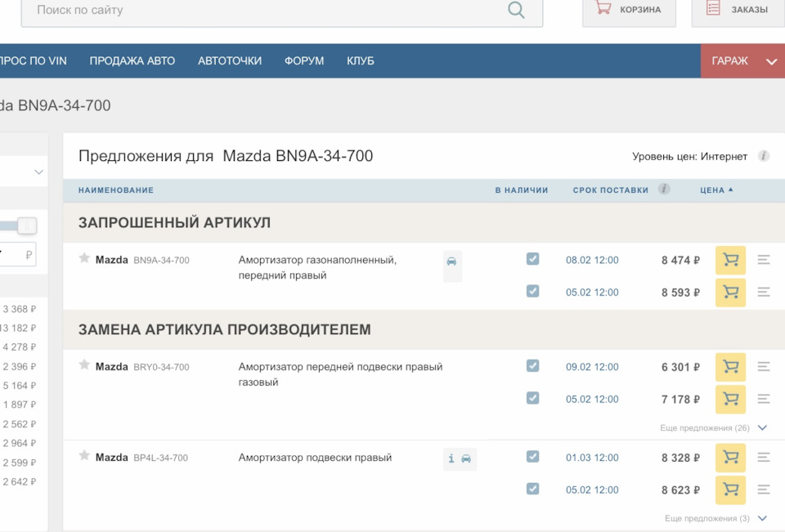Toggle in-stock checkbox for 8 474 ₽ offer

(x=532, y=259)
